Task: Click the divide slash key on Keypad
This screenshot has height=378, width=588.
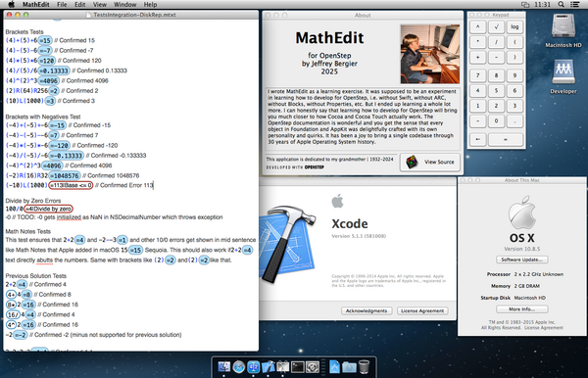Action: coord(496,42)
